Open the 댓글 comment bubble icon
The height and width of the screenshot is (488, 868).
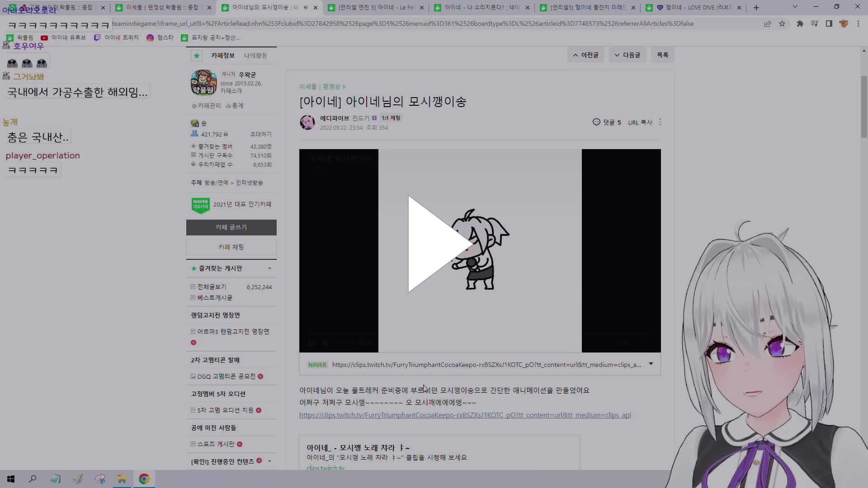click(596, 122)
